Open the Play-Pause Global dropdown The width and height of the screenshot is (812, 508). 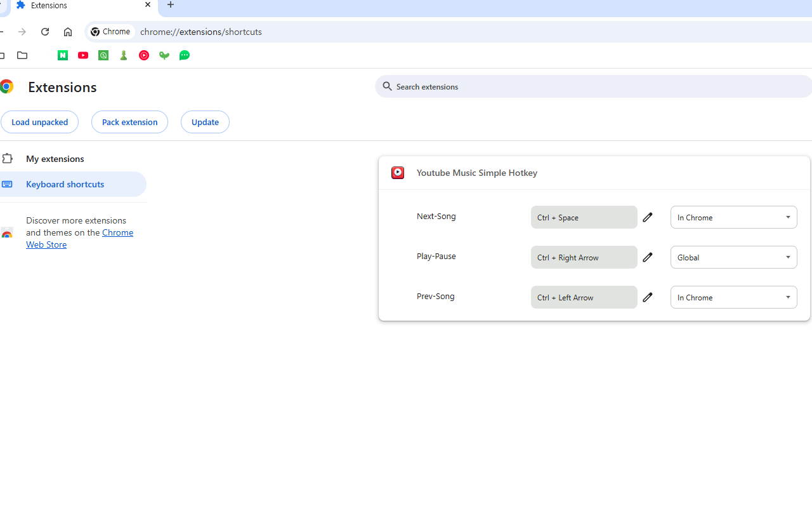click(733, 257)
